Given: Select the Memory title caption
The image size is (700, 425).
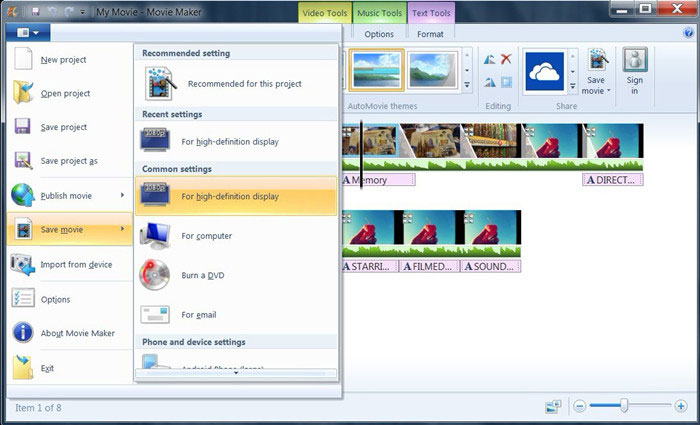Looking at the screenshot, I should pos(379,180).
